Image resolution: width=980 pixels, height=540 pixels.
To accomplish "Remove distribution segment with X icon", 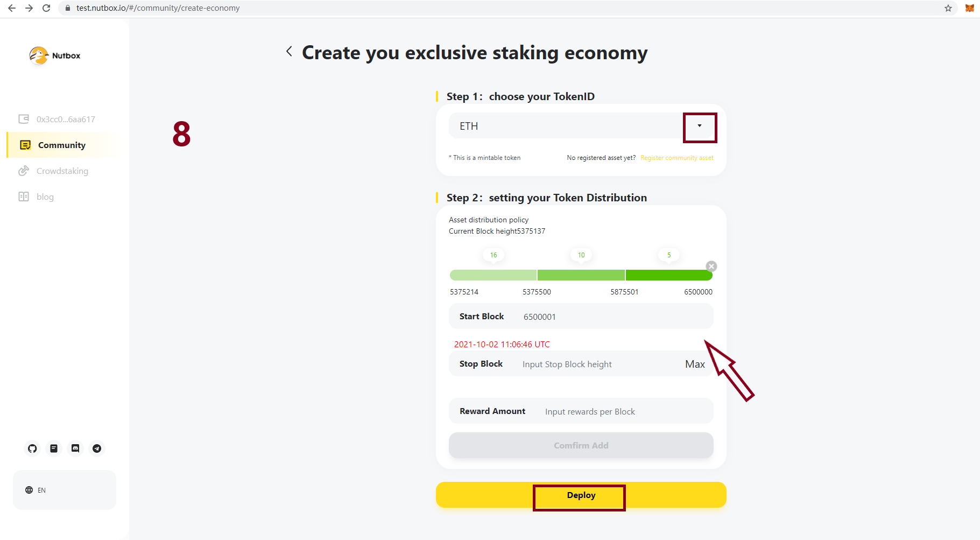I will coord(711,267).
